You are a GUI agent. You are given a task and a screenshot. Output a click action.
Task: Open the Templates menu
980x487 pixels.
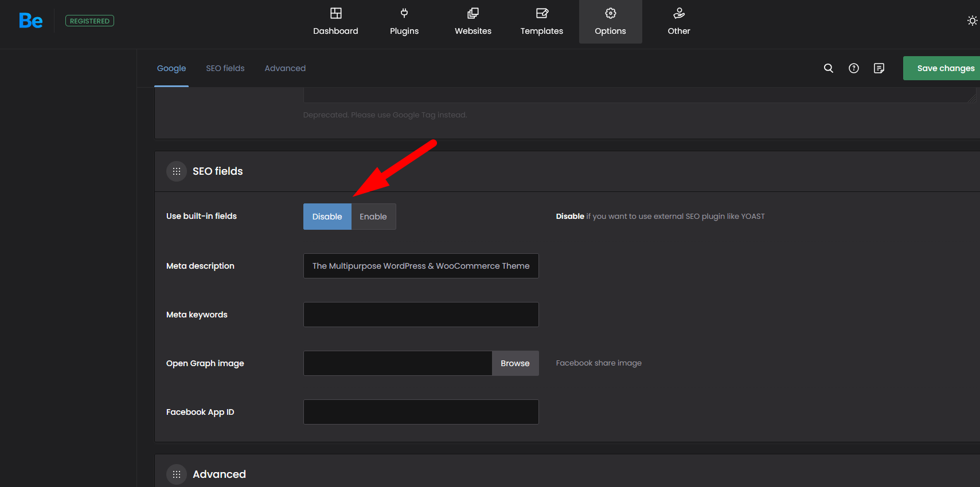click(x=542, y=22)
